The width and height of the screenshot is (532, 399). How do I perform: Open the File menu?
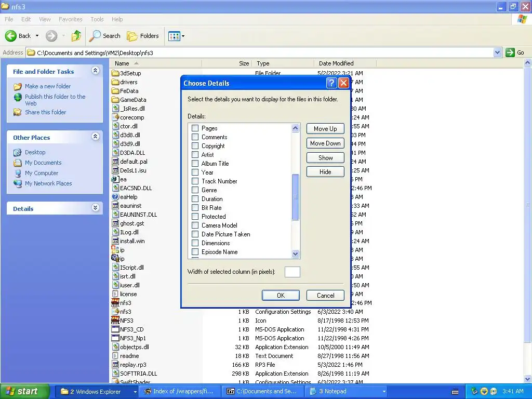click(9, 19)
